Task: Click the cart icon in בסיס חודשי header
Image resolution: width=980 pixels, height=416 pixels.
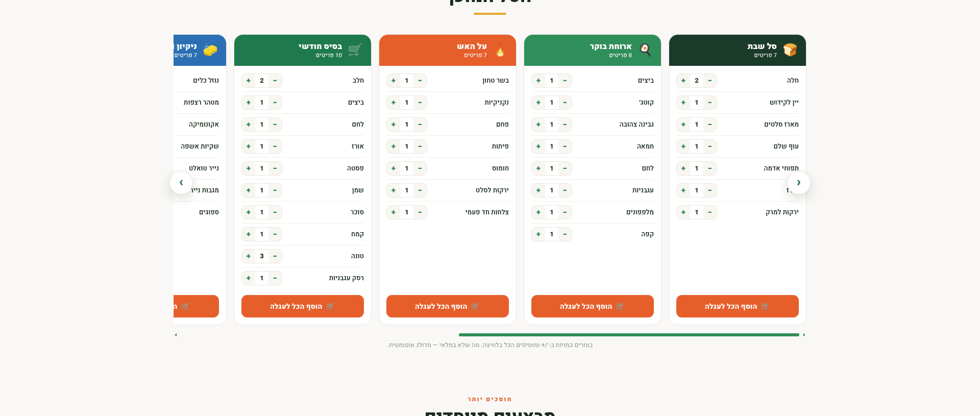Action: click(x=355, y=50)
